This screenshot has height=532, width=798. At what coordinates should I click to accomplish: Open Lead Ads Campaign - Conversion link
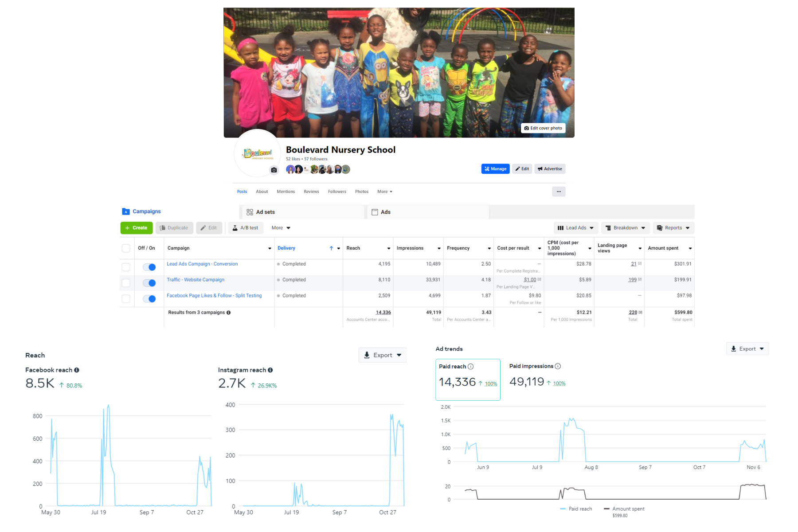(202, 264)
